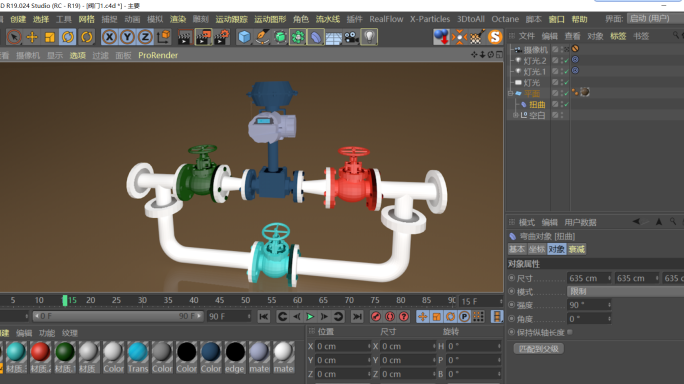Click the 匹配到父级 button
The image size is (684, 384).
tap(539, 349)
